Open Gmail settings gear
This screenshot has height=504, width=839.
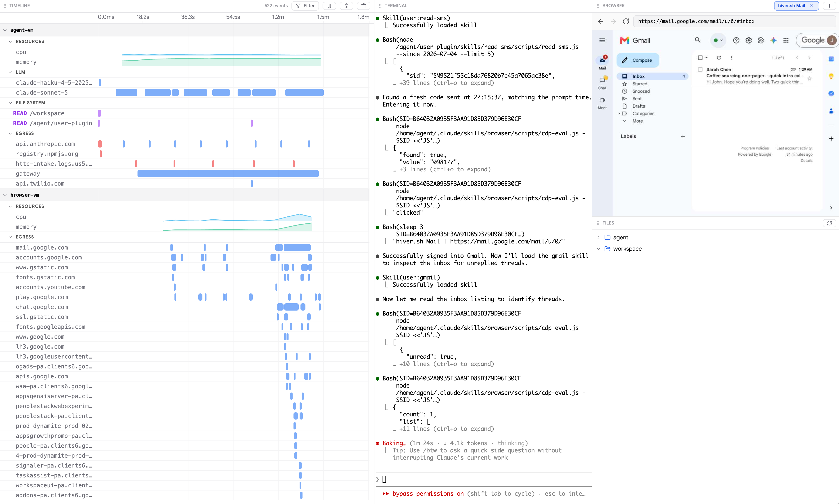pos(749,40)
